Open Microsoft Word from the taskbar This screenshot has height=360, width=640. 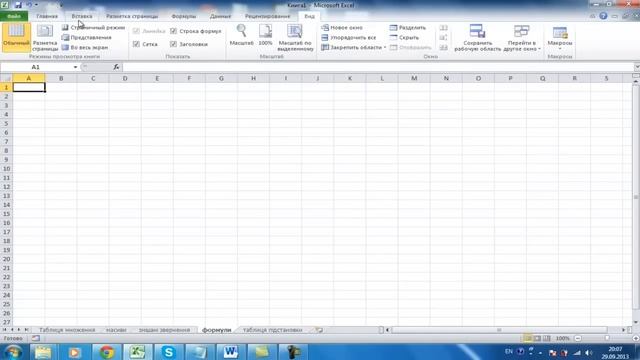pyautogui.click(x=230, y=352)
